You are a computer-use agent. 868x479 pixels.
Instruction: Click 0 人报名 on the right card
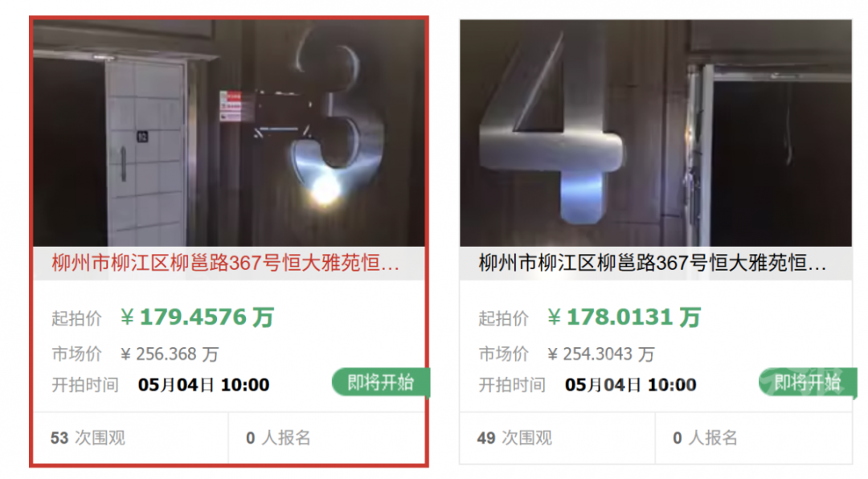[706, 438]
